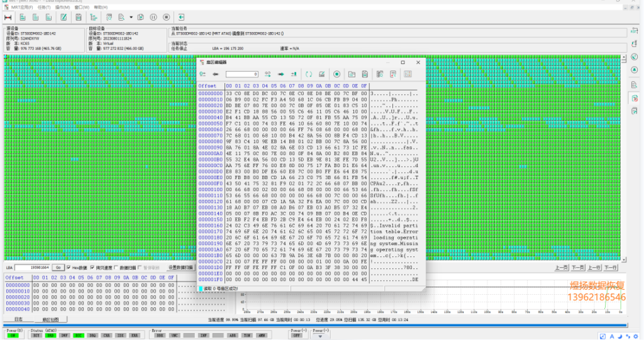This screenshot has height=340, width=644.
Task: Click the red connect/disconnect device icon
Action: (x=8, y=17)
